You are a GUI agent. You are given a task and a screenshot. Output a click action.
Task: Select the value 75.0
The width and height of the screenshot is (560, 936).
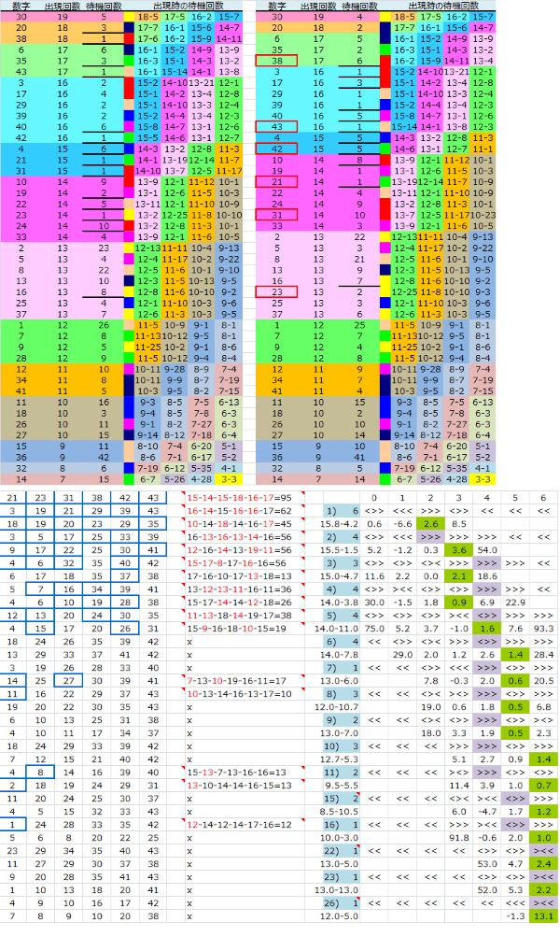(374, 629)
